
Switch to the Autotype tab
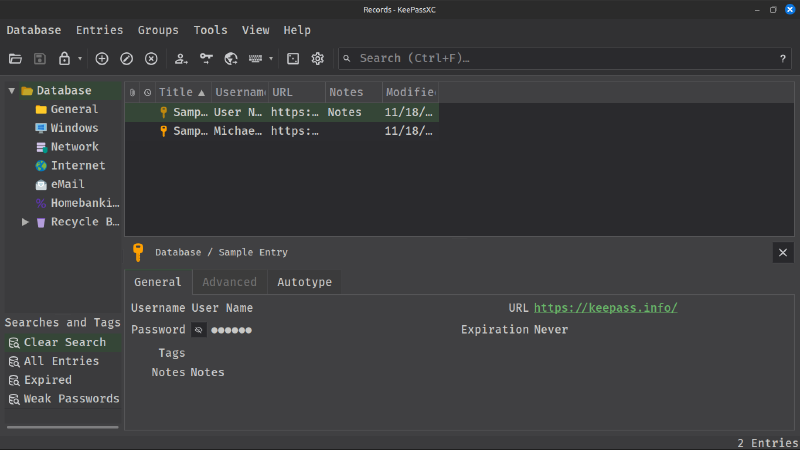point(304,282)
